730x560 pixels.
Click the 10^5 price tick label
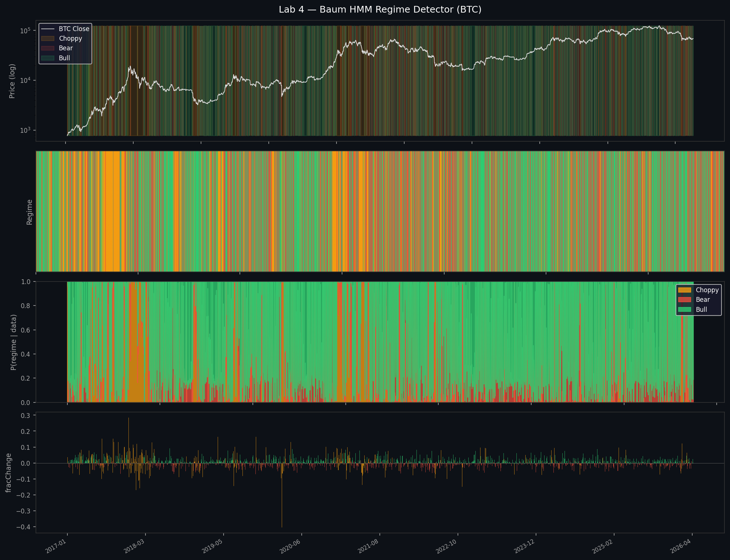[x=25, y=30]
